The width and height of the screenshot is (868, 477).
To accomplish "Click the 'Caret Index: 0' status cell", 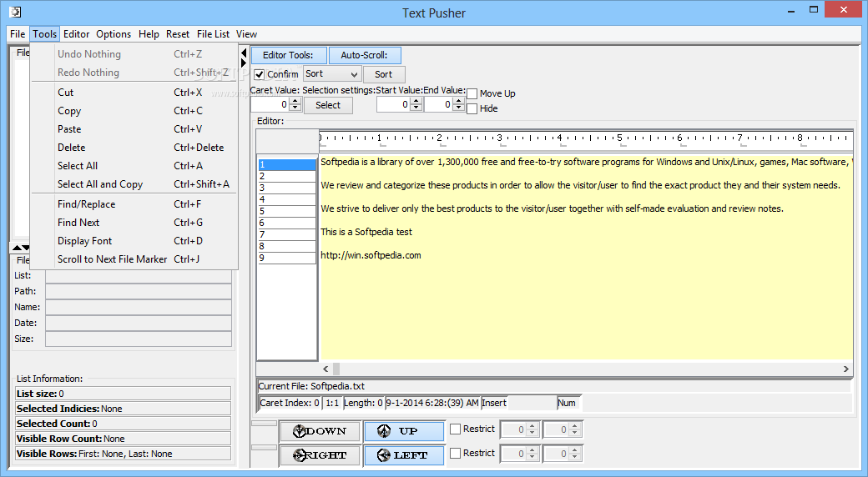I will (290, 403).
